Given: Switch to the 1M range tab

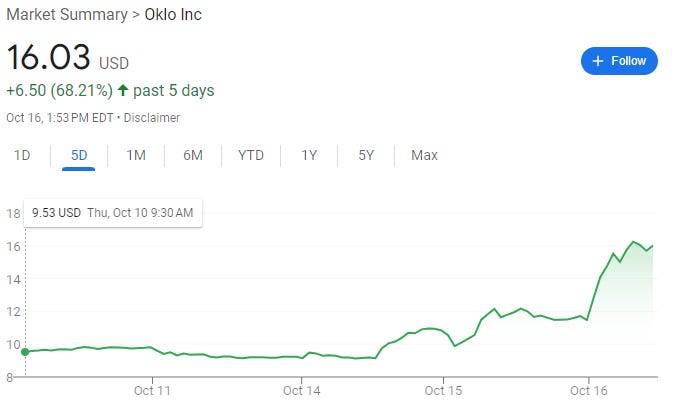Looking at the screenshot, I should [x=136, y=155].
